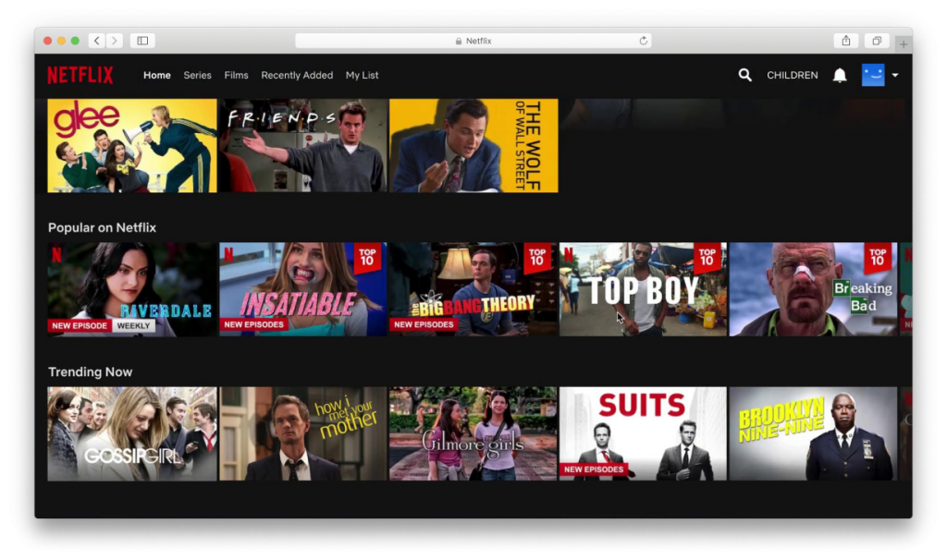Click Breaking Bad's Top 10 badge
This screenshot has height=560, width=947.
pos(878,258)
